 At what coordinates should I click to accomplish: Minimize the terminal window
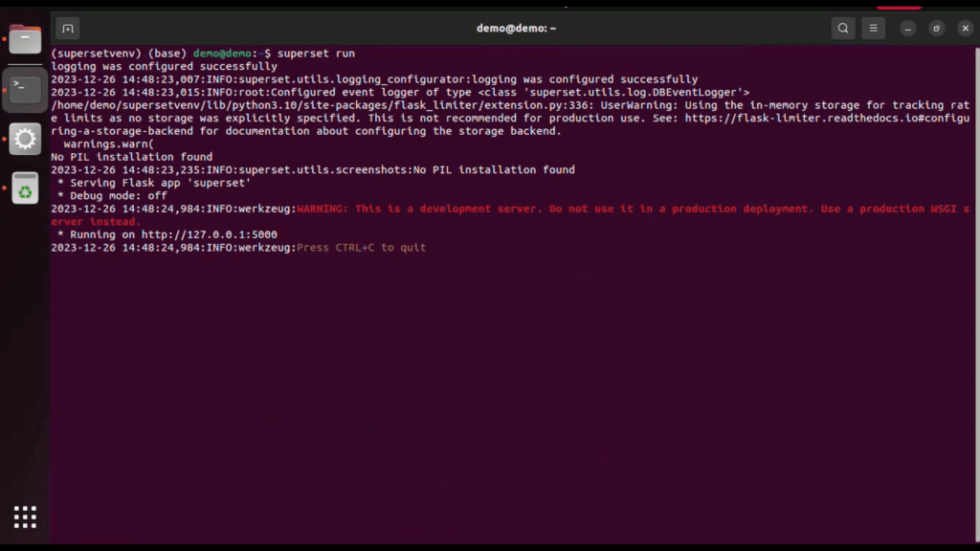click(x=908, y=28)
